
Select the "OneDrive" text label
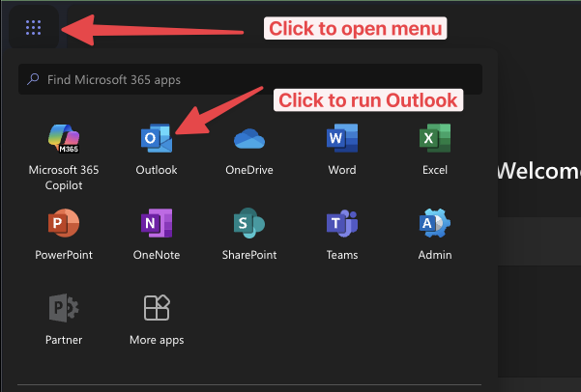coord(249,170)
